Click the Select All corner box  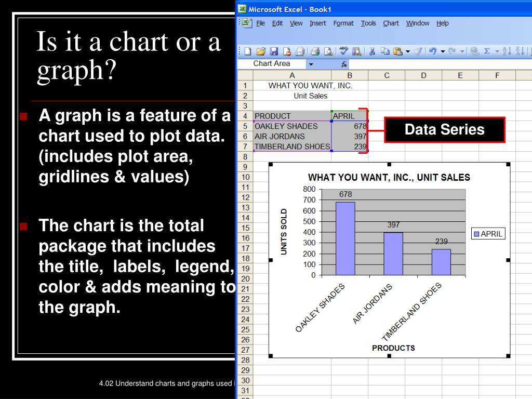tap(245, 75)
